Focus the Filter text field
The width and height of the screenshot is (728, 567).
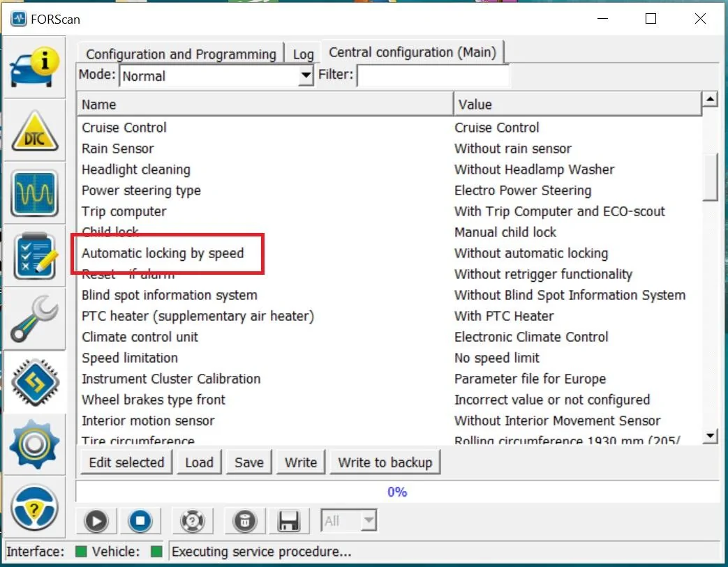[433, 75]
